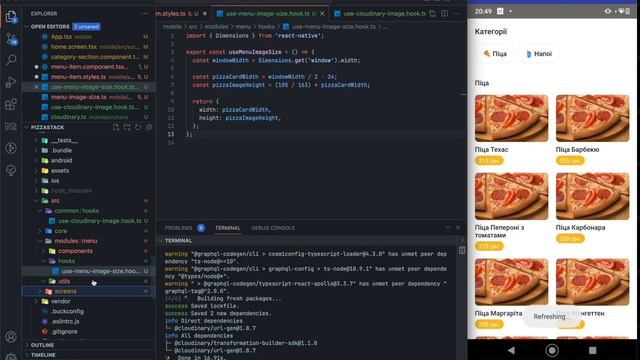This screenshot has height=360, width=640.
Task: Click the New File icon in PIZZASTACK header
Action: click(x=116, y=127)
